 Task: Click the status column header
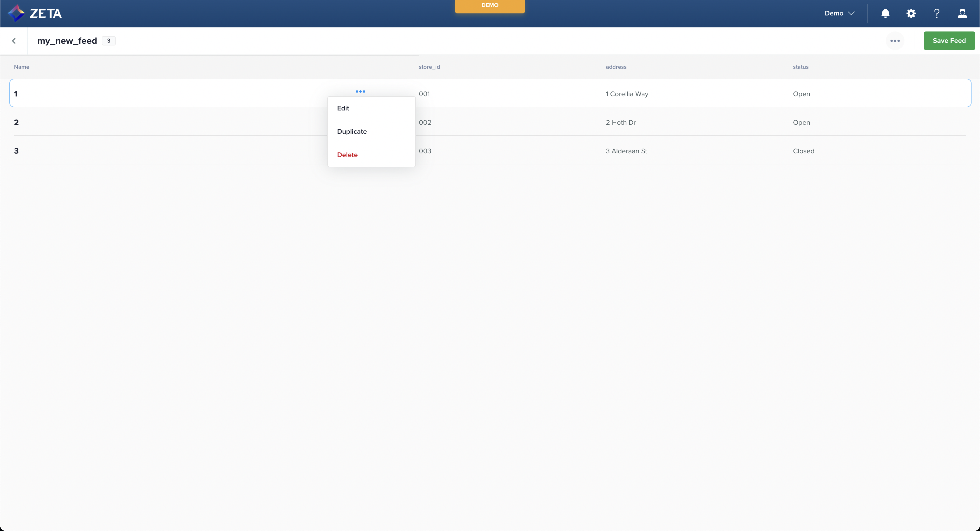pyautogui.click(x=800, y=67)
